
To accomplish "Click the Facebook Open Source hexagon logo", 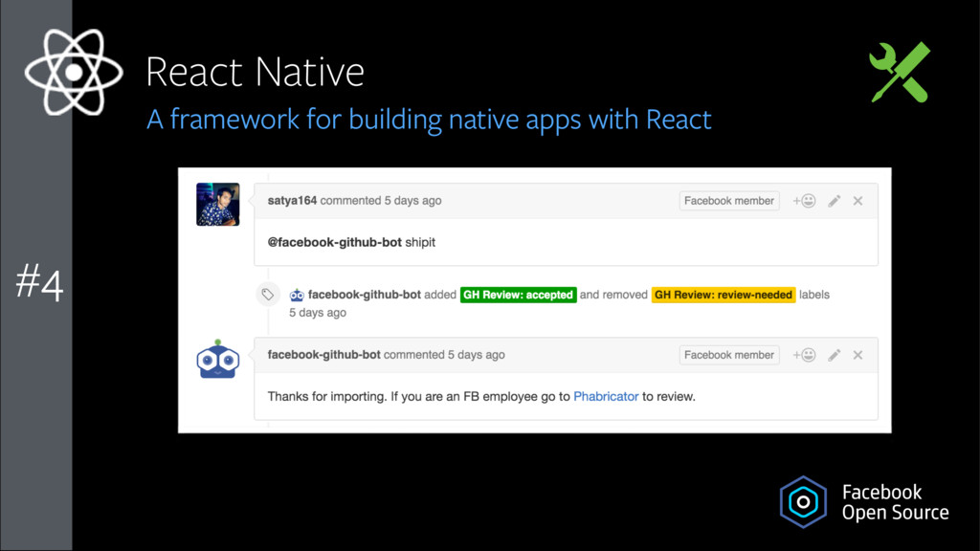I will click(803, 501).
